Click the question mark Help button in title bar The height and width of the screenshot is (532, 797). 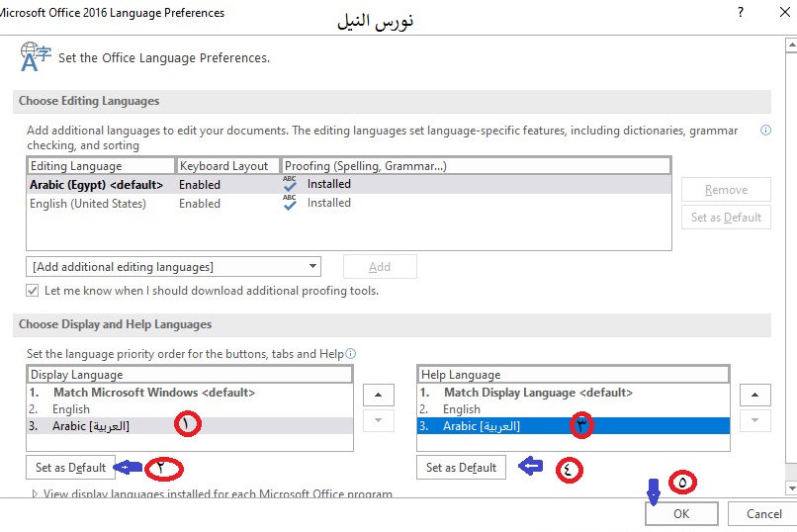(x=739, y=13)
